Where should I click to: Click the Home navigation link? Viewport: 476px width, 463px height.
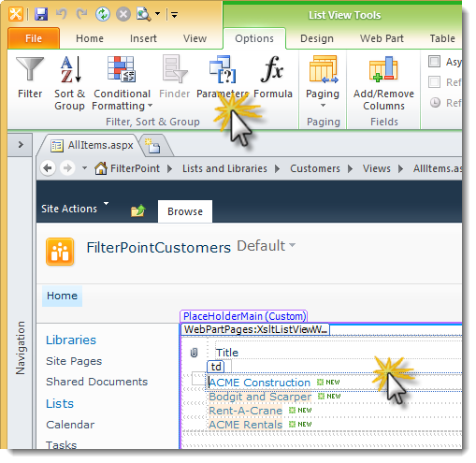pos(62,296)
